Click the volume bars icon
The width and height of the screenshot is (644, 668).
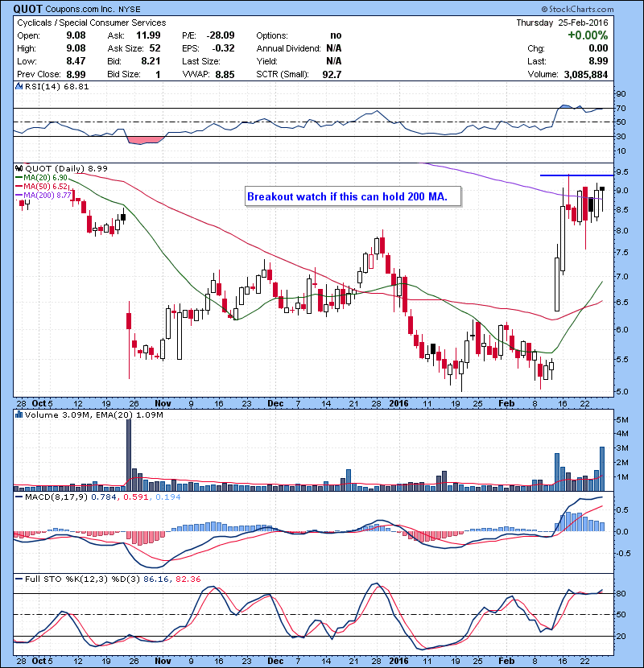[19, 414]
